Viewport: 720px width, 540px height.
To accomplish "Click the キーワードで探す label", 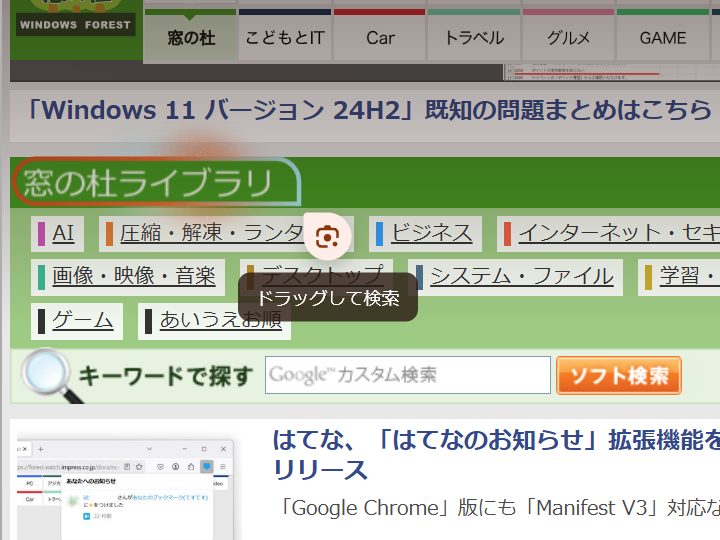I will coord(166,376).
